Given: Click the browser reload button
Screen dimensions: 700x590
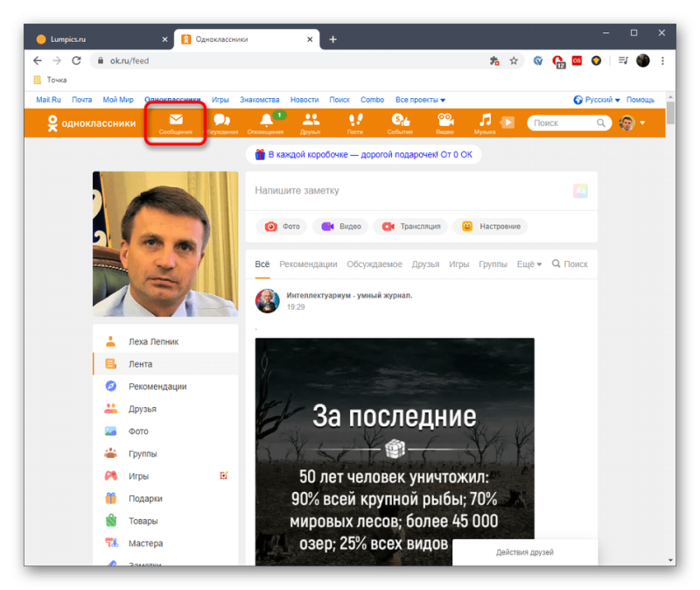Looking at the screenshot, I should tap(76, 60).
